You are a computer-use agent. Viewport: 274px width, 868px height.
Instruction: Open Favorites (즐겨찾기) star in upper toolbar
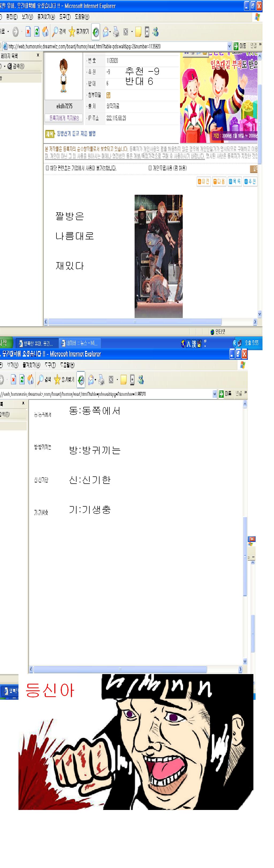(x=78, y=32)
